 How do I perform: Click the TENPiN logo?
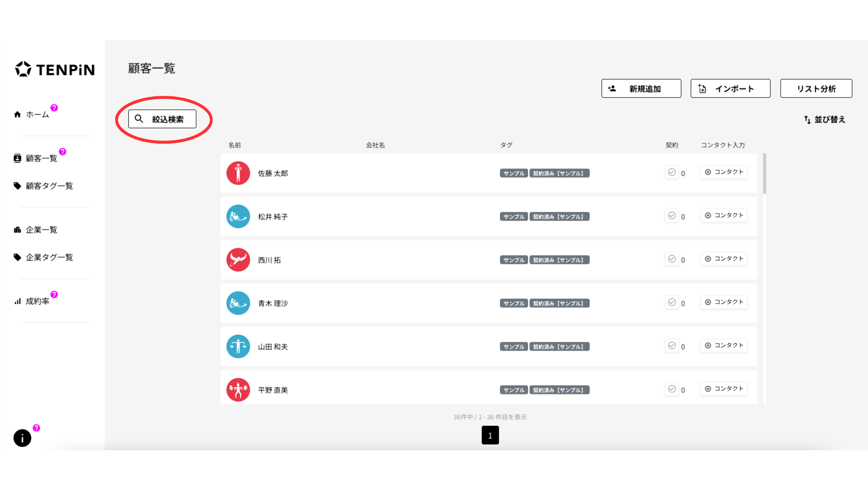pyautogui.click(x=55, y=69)
